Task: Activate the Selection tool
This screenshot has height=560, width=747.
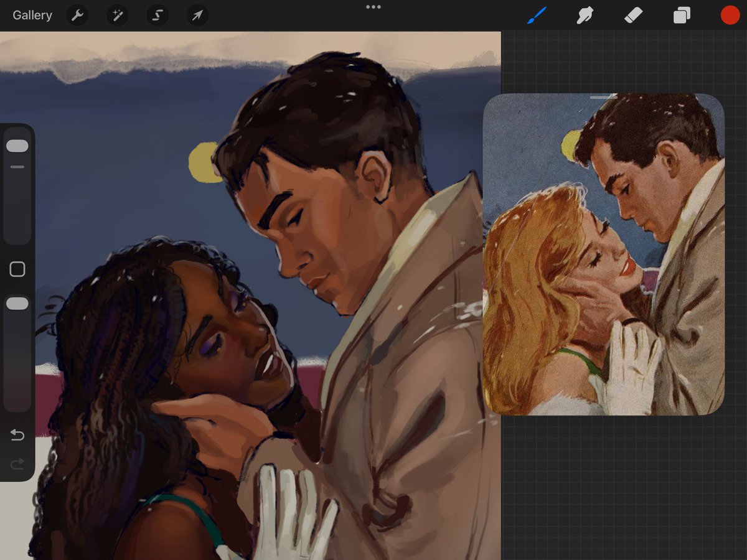Action: pos(157,15)
